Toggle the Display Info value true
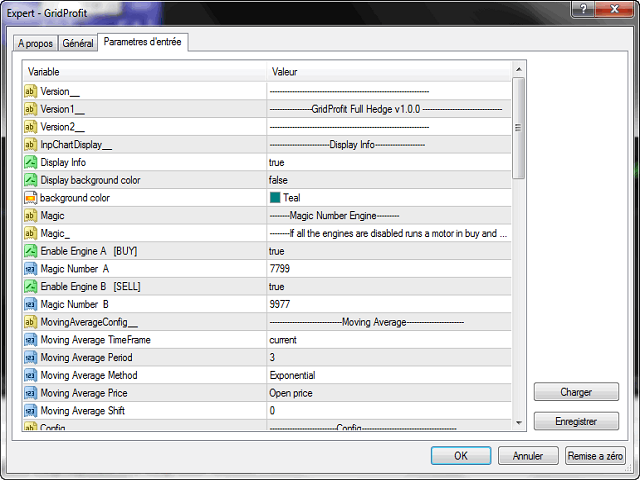 tap(276, 162)
